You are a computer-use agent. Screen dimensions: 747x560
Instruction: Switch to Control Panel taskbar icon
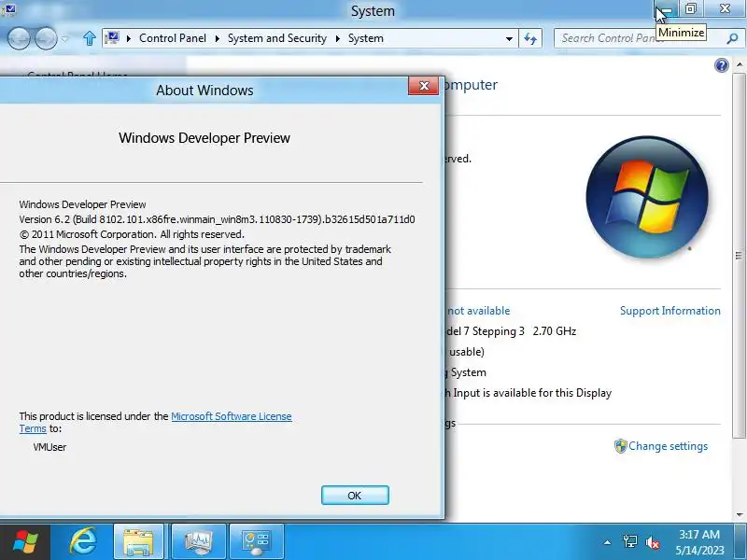pos(257,542)
